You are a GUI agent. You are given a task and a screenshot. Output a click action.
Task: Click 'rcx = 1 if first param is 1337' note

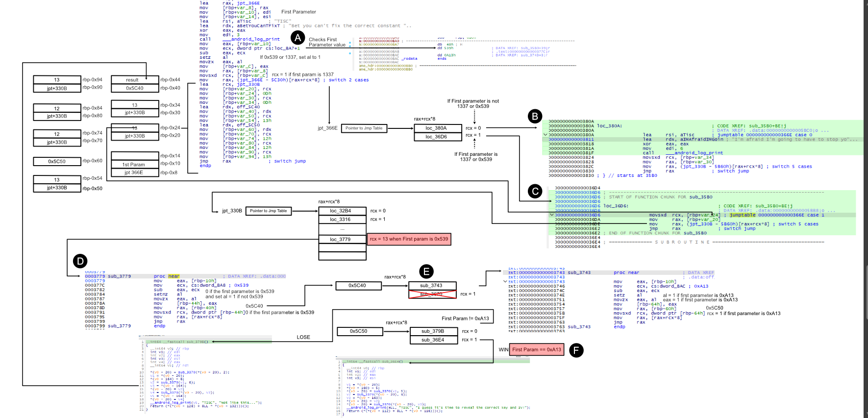pos(303,75)
